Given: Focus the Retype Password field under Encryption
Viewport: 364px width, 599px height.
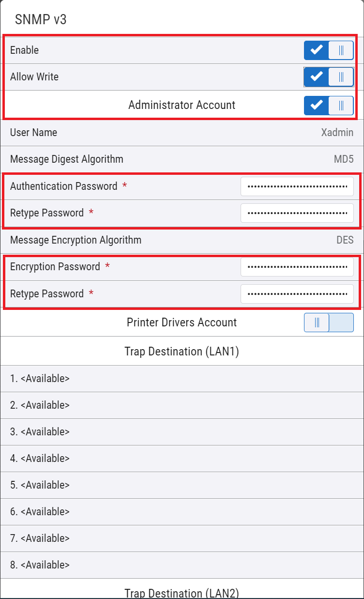Looking at the screenshot, I should click(297, 294).
